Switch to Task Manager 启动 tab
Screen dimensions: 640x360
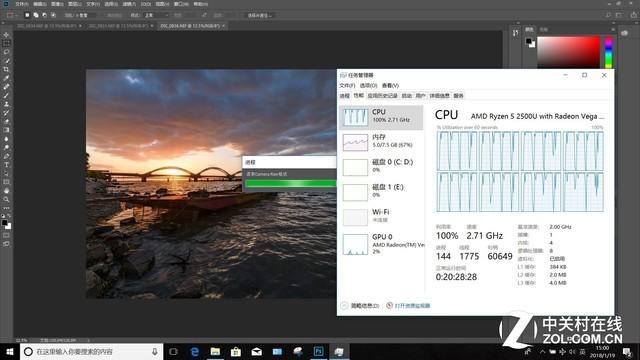click(407, 96)
